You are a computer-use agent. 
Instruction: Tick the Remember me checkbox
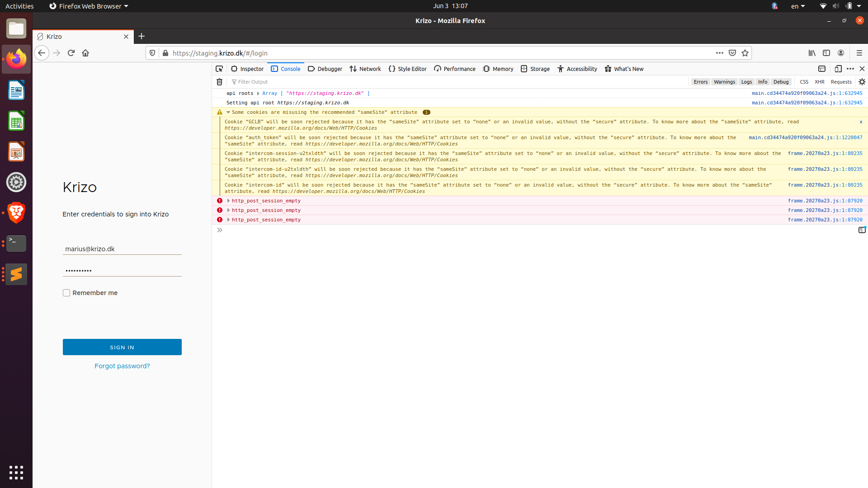click(x=66, y=293)
